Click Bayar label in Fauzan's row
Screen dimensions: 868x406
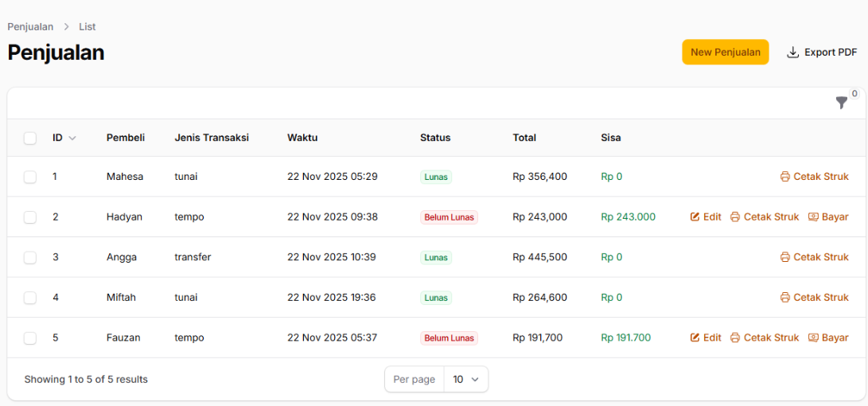835,338
